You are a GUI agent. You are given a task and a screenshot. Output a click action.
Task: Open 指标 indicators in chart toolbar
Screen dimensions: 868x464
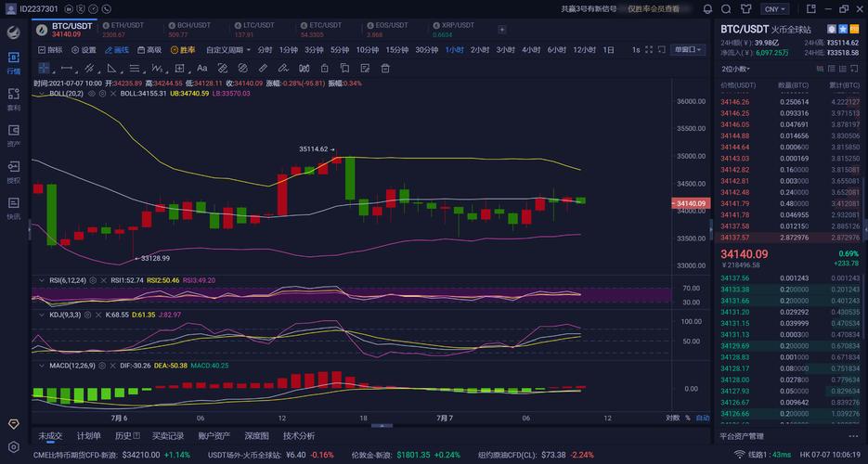pos(49,50)
